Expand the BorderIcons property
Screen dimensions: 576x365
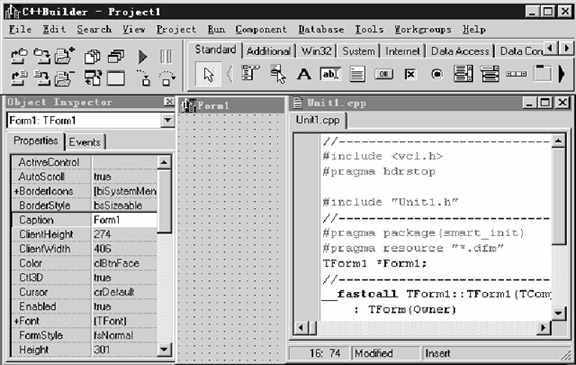[x=16, y=191]
